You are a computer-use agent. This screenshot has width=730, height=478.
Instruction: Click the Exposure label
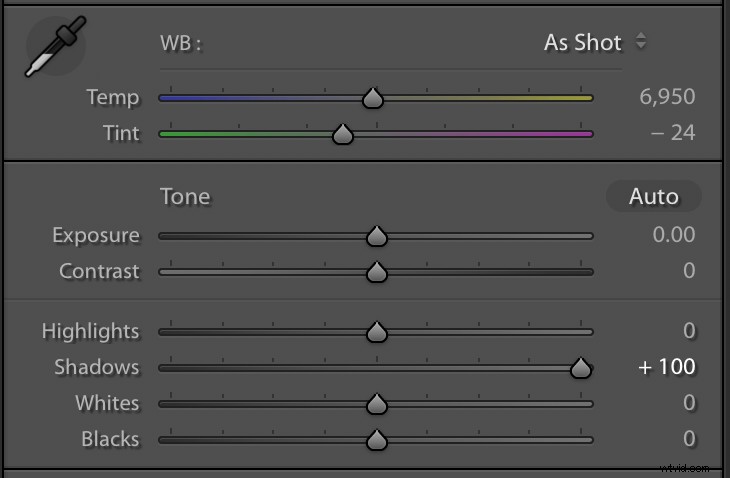96,236
